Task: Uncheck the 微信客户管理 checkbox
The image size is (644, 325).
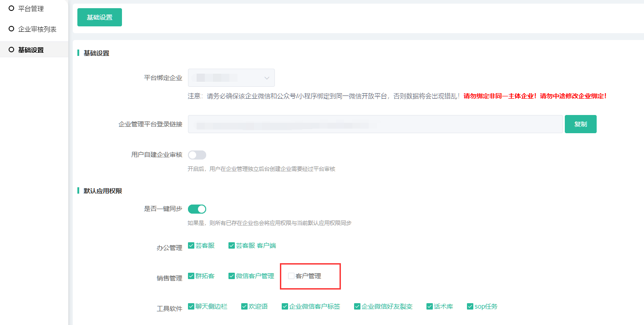Action: [x=232, y=276]
